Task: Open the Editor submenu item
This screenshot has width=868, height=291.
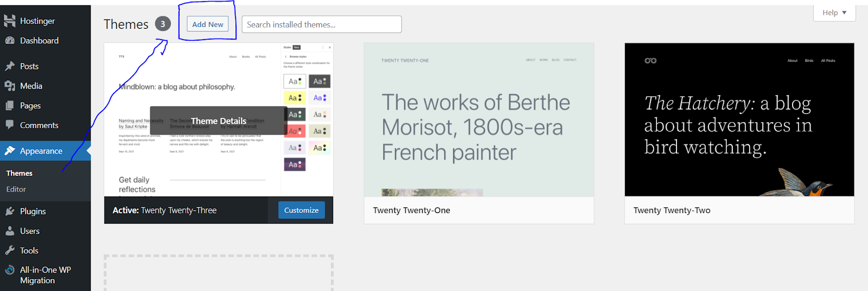Action: tap(16, 189)
